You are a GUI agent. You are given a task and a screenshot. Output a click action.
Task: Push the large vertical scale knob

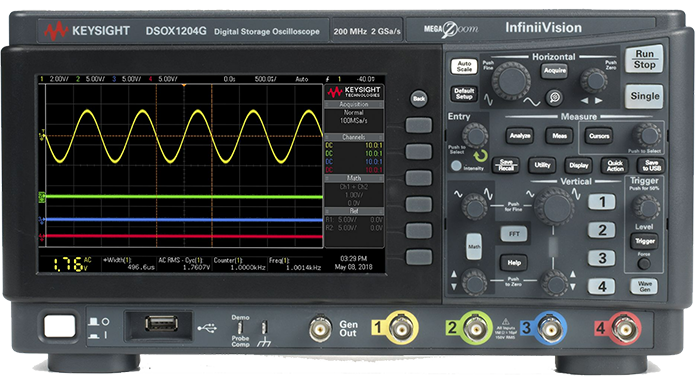click(x=554, y=207)
